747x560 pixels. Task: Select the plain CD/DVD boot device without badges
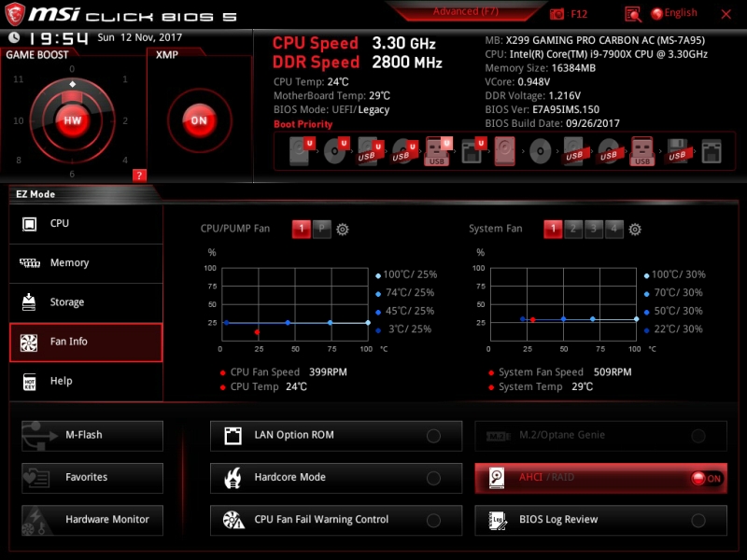point(541,151)
